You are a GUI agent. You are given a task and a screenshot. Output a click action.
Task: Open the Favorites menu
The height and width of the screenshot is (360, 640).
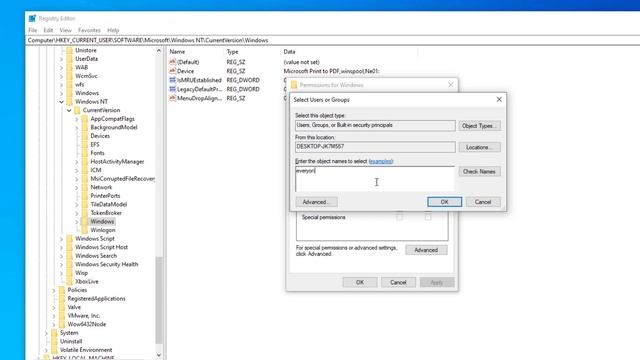click(89, 30)
